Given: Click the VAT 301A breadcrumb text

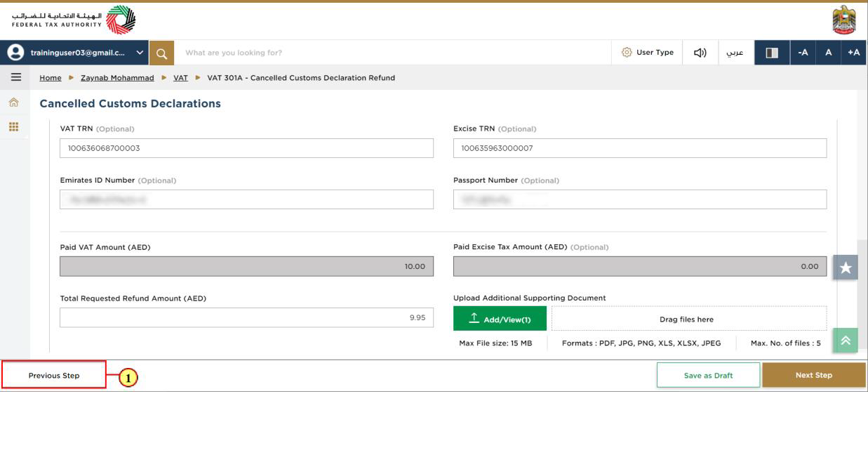Looking at the screenshot, I should tap(301, 78).
